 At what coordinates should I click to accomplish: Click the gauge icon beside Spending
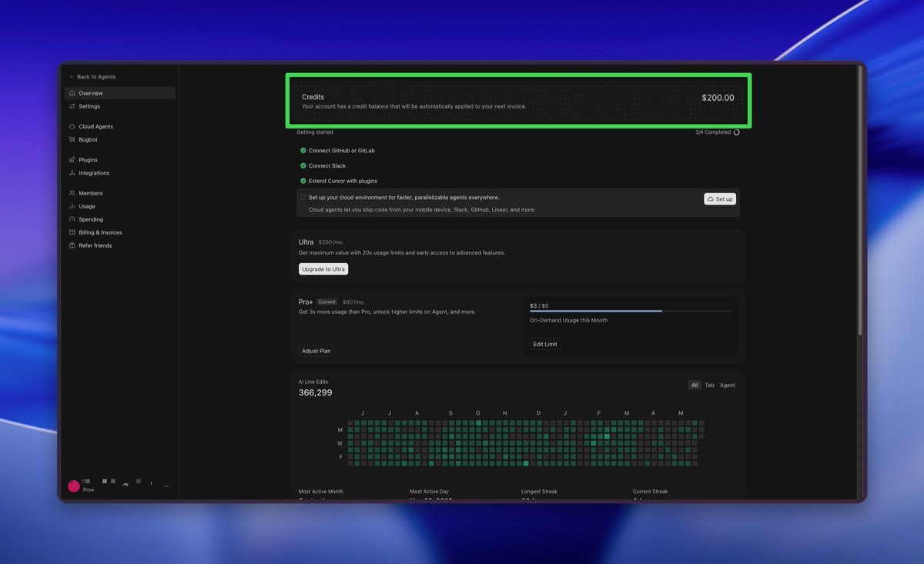click(72, 219)
